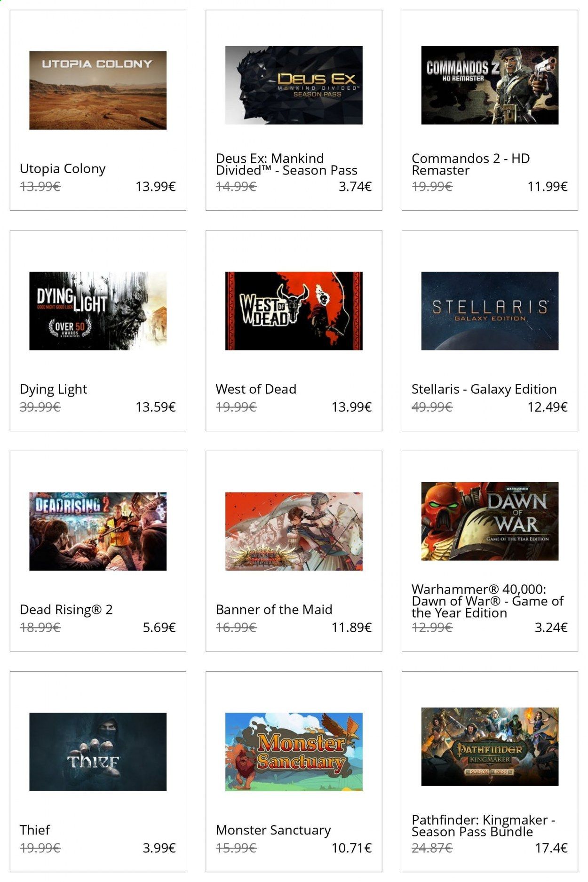The image size is (588, 882).
Task: Click the crossed-out 16.99€ Banner of the Maid price
Action: [x=236, y=628]
